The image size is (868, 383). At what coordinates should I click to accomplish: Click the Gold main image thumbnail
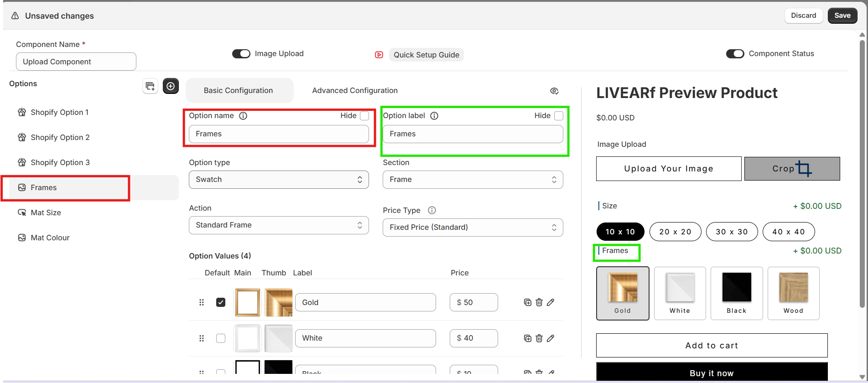[248, 302]
